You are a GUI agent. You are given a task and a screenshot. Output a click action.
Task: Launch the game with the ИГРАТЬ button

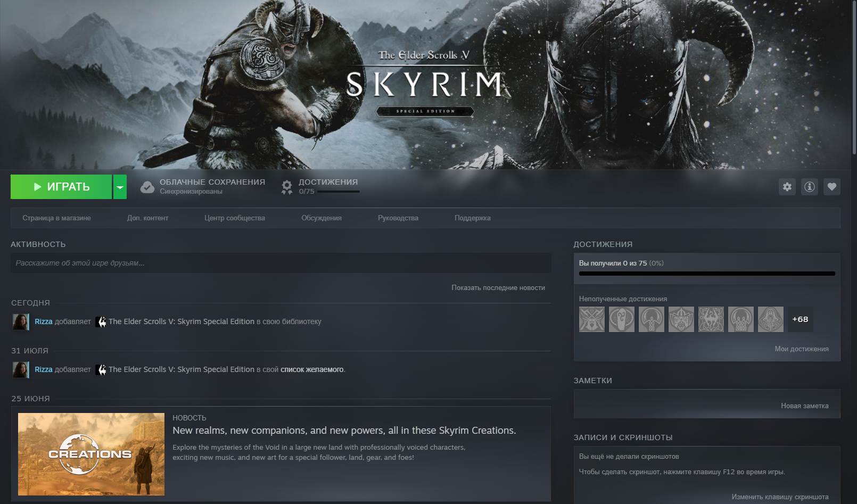[61, 187]
